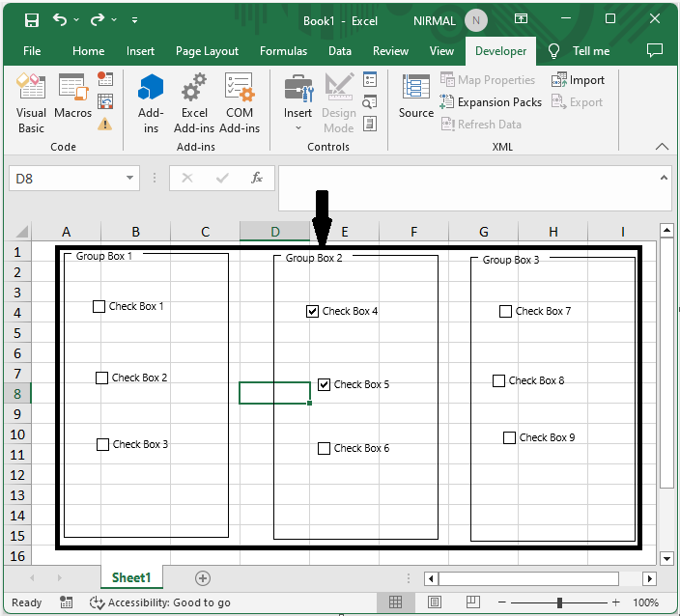This screenshot has width=680, height=616.
Task: Click Accessibility: Good to go status
Action: point(160,602)
